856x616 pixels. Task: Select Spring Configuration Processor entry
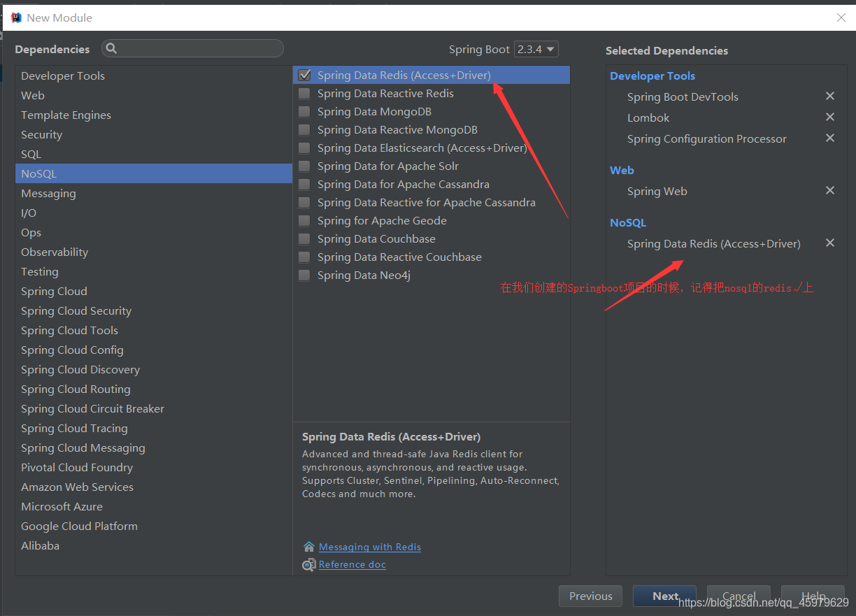pos(707,138)
